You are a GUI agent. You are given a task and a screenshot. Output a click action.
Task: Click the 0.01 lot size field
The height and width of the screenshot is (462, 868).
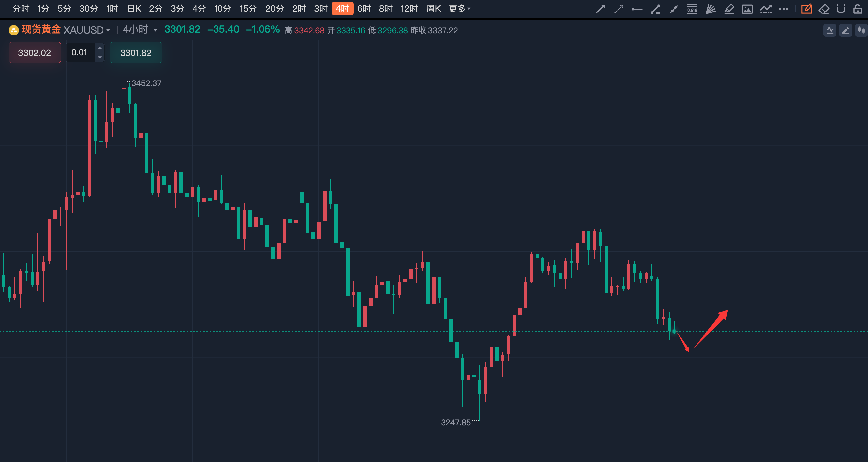click(x=80, y=53)
